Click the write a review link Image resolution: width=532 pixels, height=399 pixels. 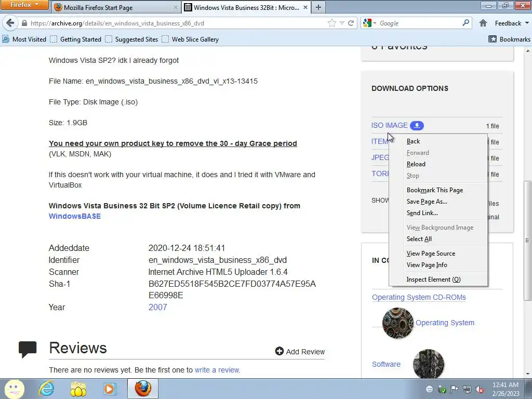pos(217,370)
